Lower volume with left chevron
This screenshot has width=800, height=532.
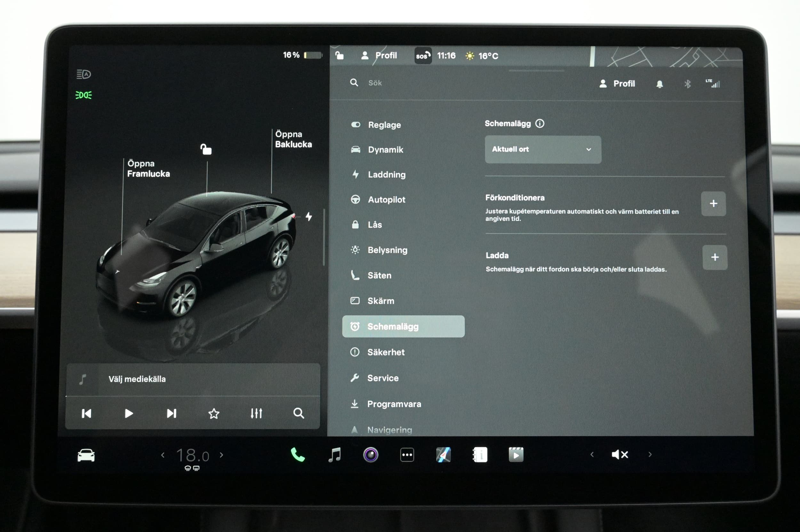tap(592, 454)
